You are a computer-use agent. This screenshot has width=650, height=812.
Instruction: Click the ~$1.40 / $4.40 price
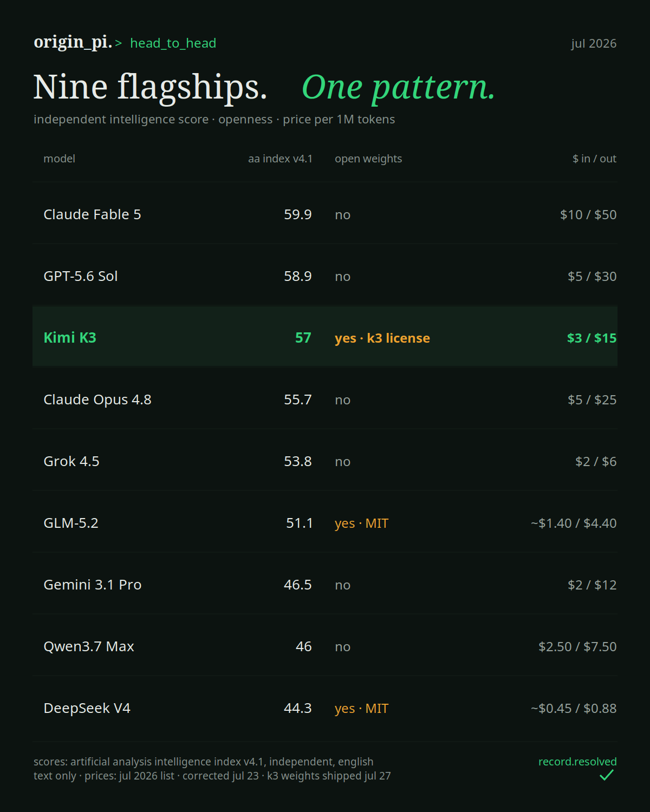[574, 523]
